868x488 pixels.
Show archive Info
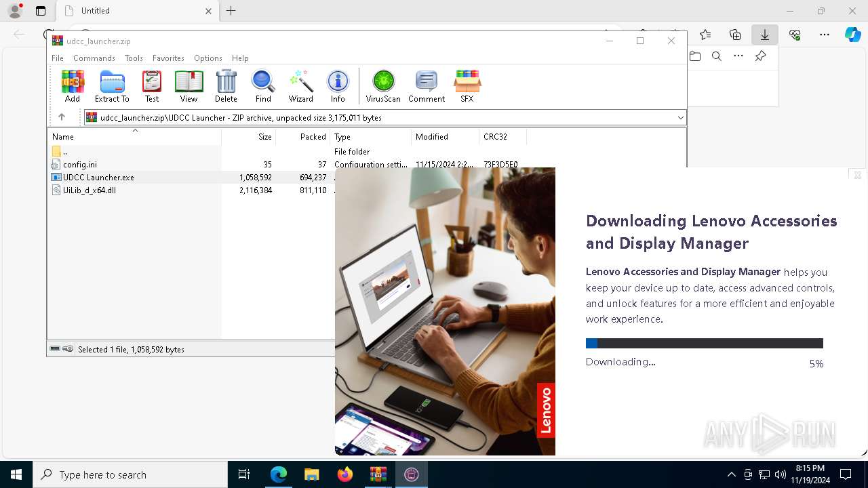(338, 86)
